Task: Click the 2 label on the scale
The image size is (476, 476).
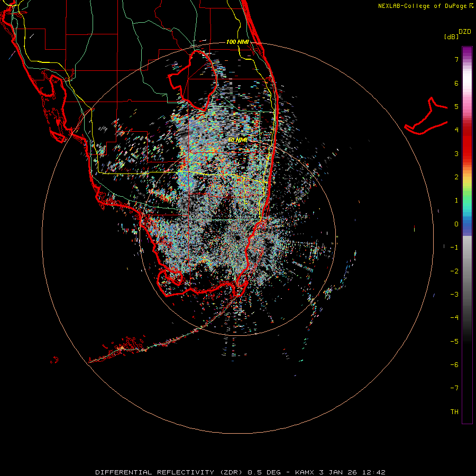Action: point(456,177)
